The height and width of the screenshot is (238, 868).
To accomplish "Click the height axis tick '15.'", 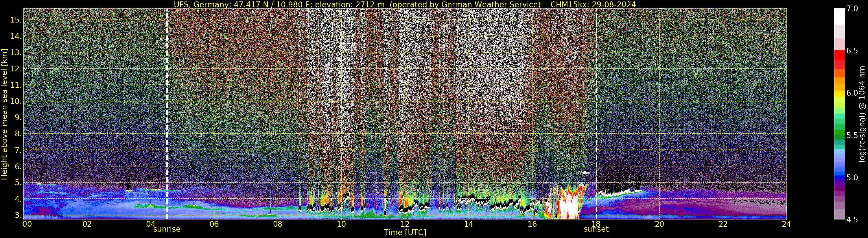I will pyautogui.click(x=16, y=20).
